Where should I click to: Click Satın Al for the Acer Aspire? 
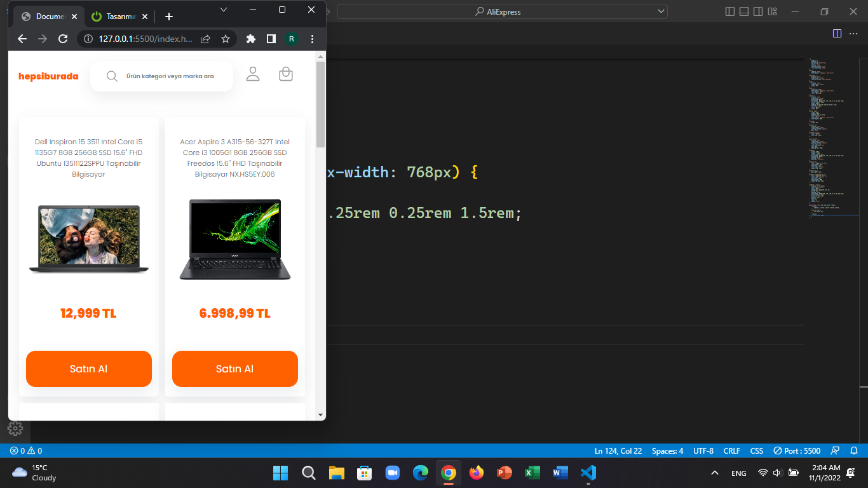click(235, 369)
